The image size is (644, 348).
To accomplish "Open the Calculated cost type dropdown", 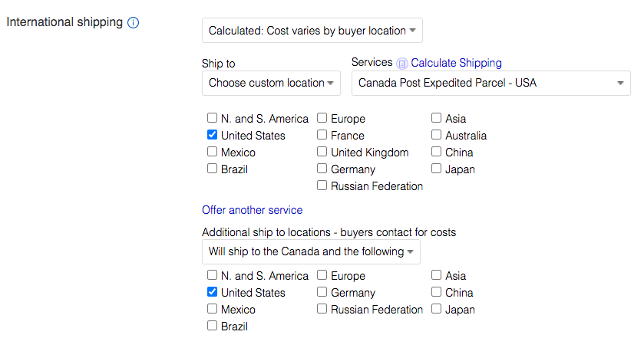I will click(312, 31).
